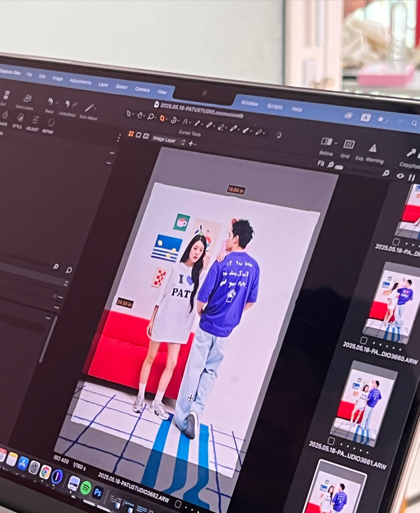The image size is (420, 513).
Task: Click the reset circular arrow after cursor tools
Action: (279, 135)
